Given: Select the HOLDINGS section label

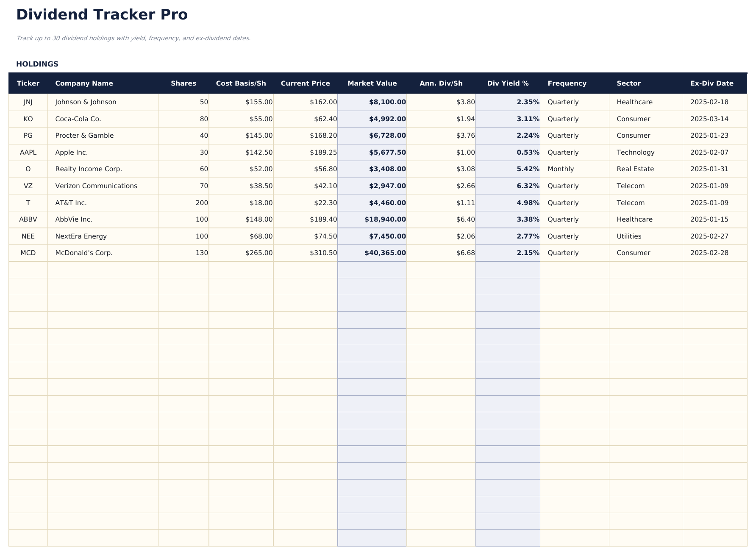Looking at the screenshot, I should point(37,64).
